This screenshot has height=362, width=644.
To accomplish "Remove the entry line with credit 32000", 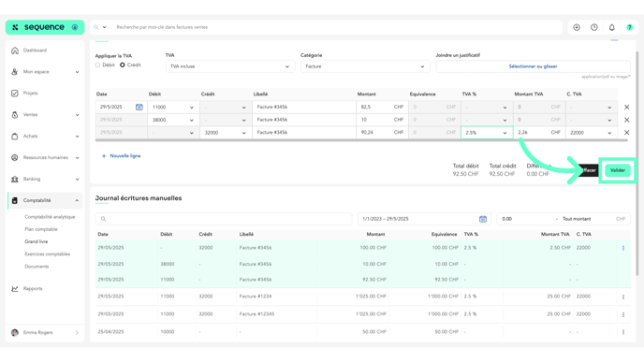I will pos(627,133).
